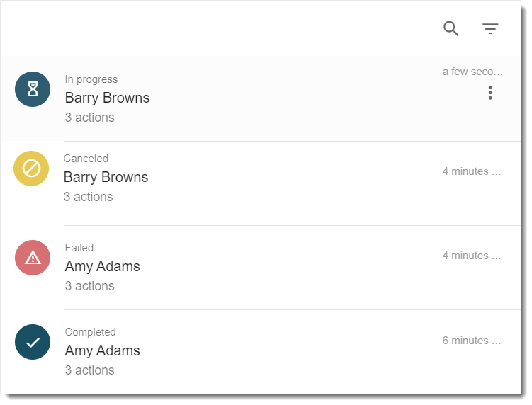Click the Canceled yellow circle icon

point(31,169)
